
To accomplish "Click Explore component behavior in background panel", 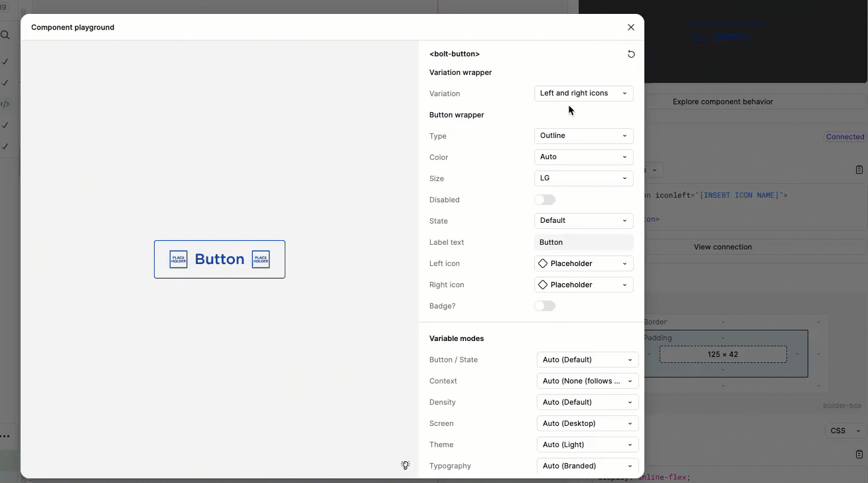I will (723, 102).
